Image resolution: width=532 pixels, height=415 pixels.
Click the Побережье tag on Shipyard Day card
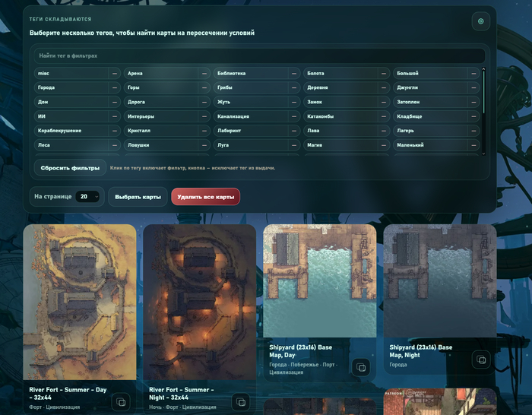click(x=304, y=364)
